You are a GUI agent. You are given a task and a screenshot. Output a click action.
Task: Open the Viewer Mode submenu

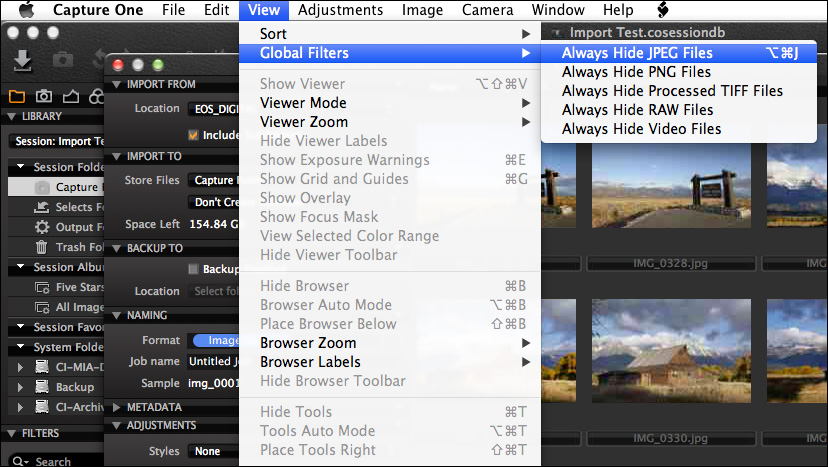390,103
